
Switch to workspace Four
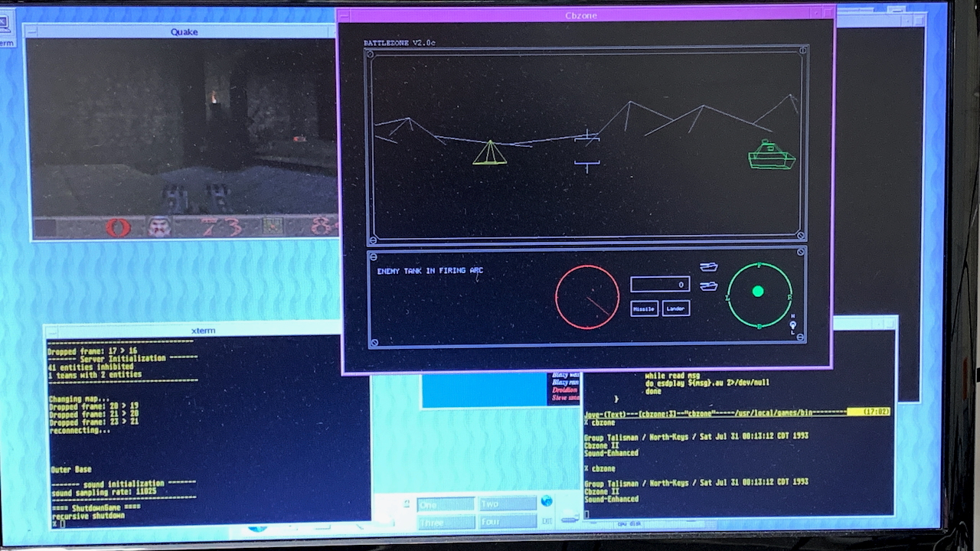pyautogui.click(x=508, y=522)
